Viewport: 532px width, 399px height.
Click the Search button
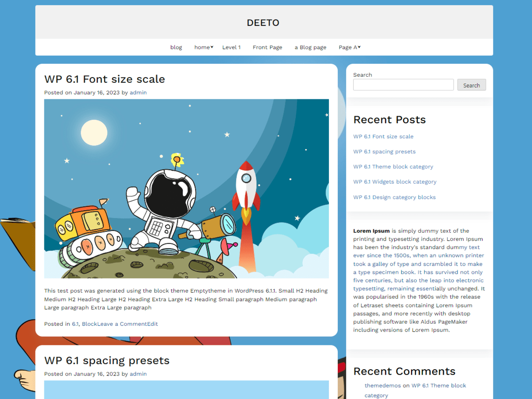(x=472, y=85)
